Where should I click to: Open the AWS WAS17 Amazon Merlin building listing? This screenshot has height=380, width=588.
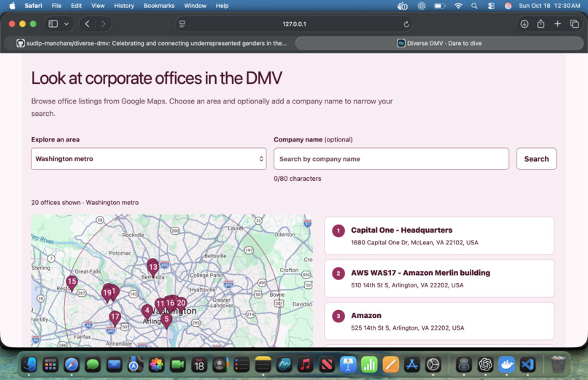[x=439, y=279]
